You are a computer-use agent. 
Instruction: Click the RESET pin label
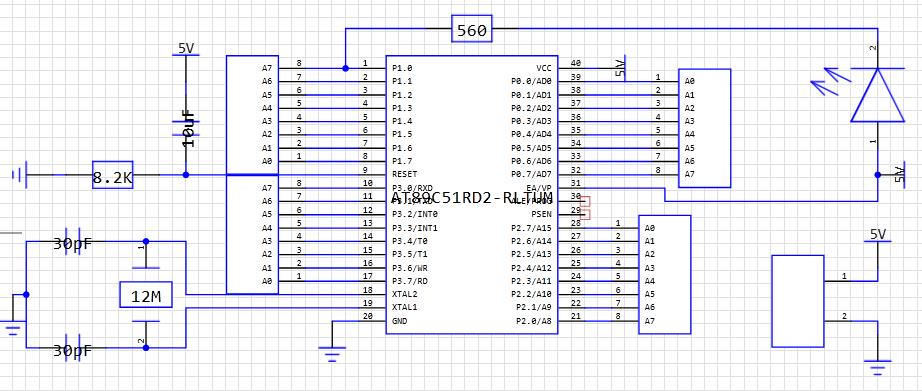coord(405,175)
